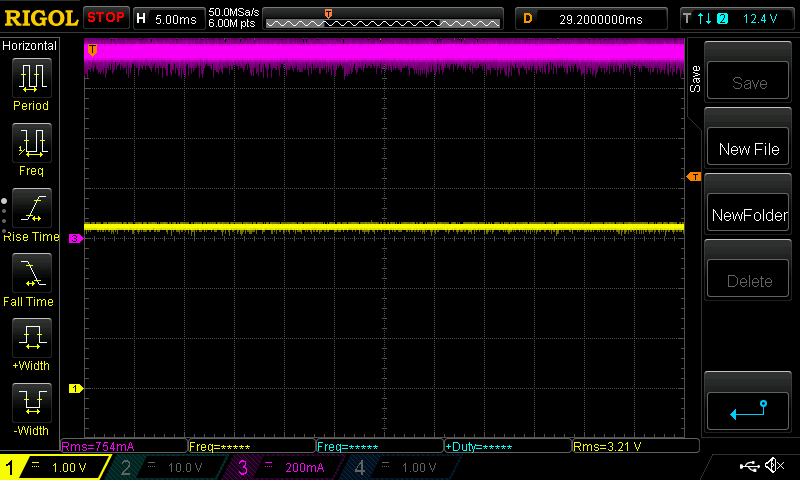Click the Rms=754mA measurement

point(124,446)
